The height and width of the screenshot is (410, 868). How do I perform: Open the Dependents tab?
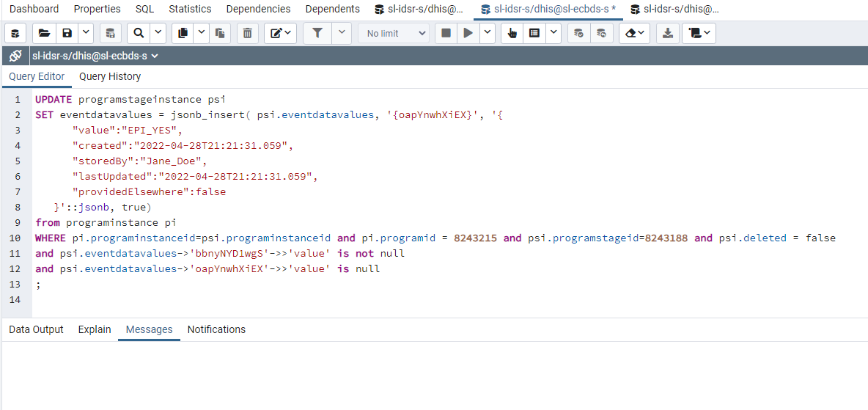click(332, 9)
